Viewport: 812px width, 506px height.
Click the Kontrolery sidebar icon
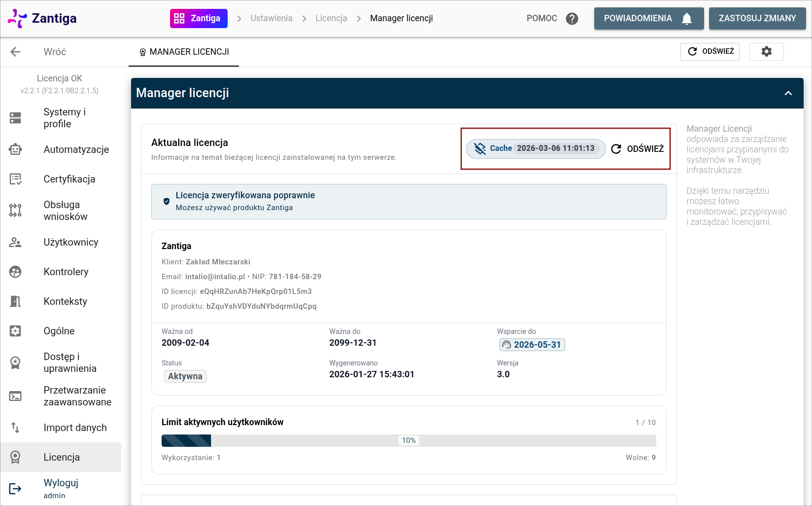(15, 272)
